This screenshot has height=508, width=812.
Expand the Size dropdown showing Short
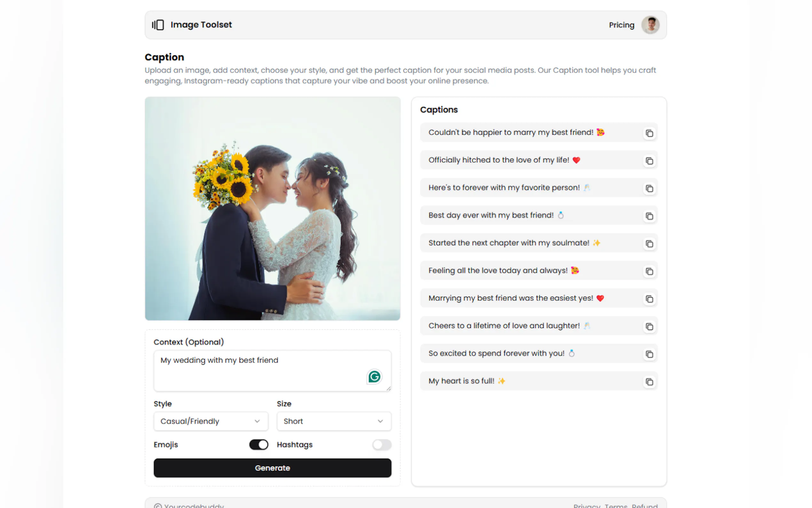point(334,421)
